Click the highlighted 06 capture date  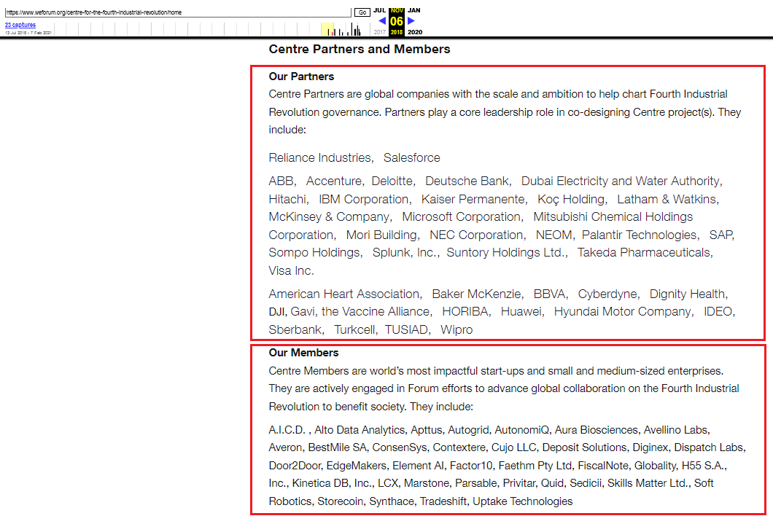coord(397,21)
